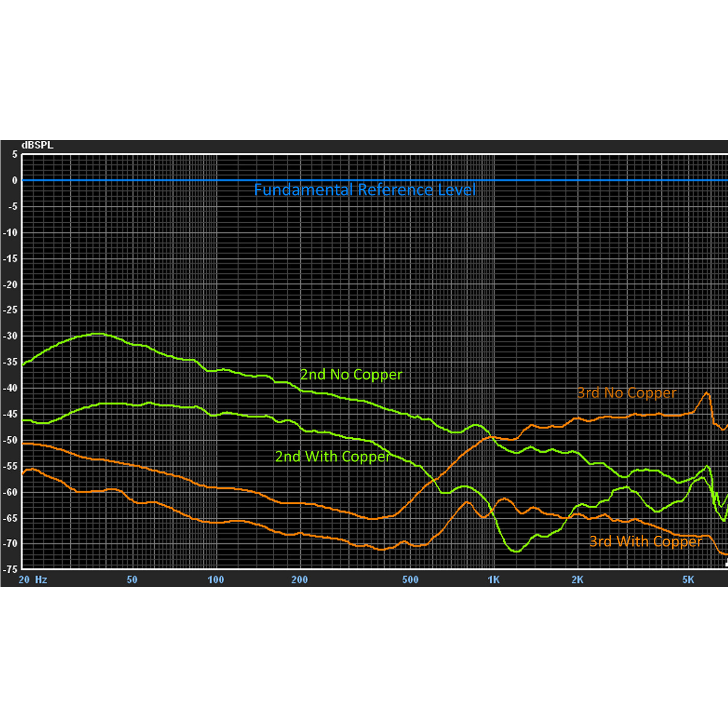Click the 100 frequency axis tick label
Image resolution: width=728 pixels, height=728 pixels.
215,579
